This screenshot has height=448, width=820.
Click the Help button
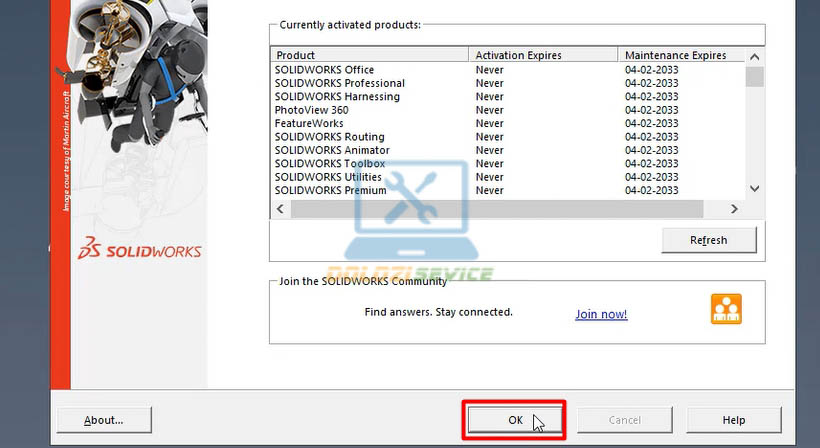coord(733,420)
